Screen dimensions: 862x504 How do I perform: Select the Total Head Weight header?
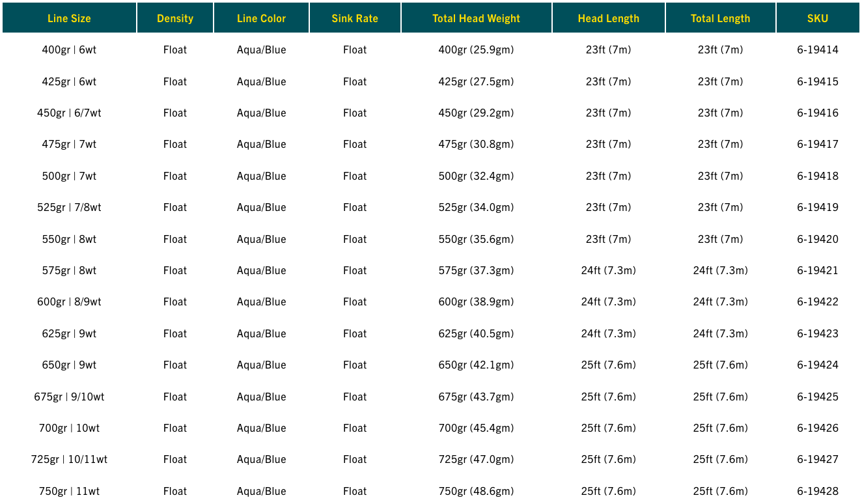click(476, 18)
